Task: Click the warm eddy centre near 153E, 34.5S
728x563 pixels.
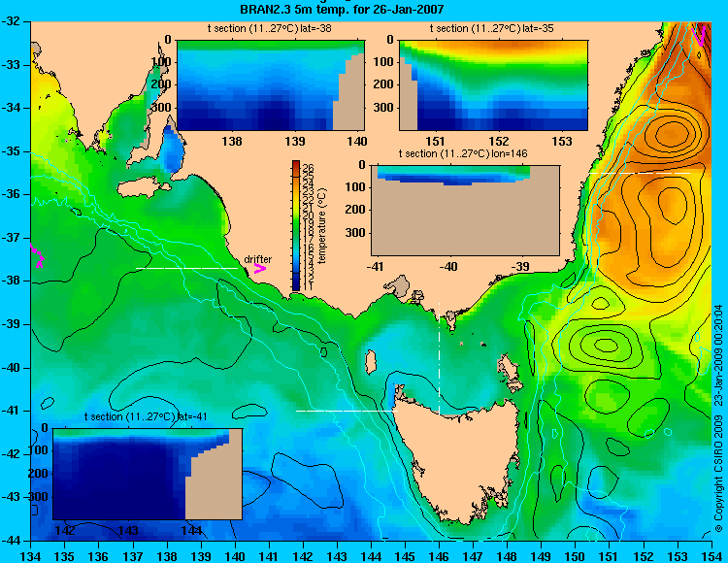Action: pyautogui.click(x=672, y=133)
